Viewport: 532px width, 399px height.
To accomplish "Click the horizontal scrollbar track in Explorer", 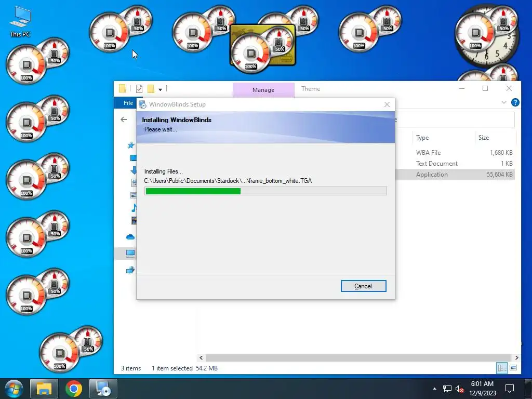I will pos(358,357).
